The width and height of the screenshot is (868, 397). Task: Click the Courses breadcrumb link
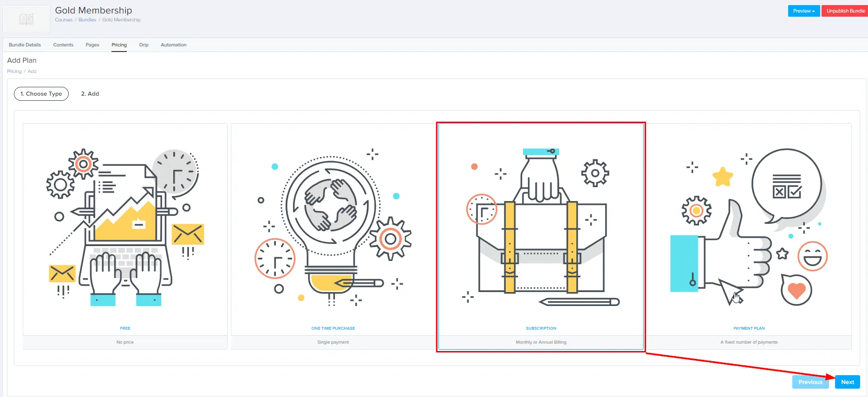pos(64,20)
